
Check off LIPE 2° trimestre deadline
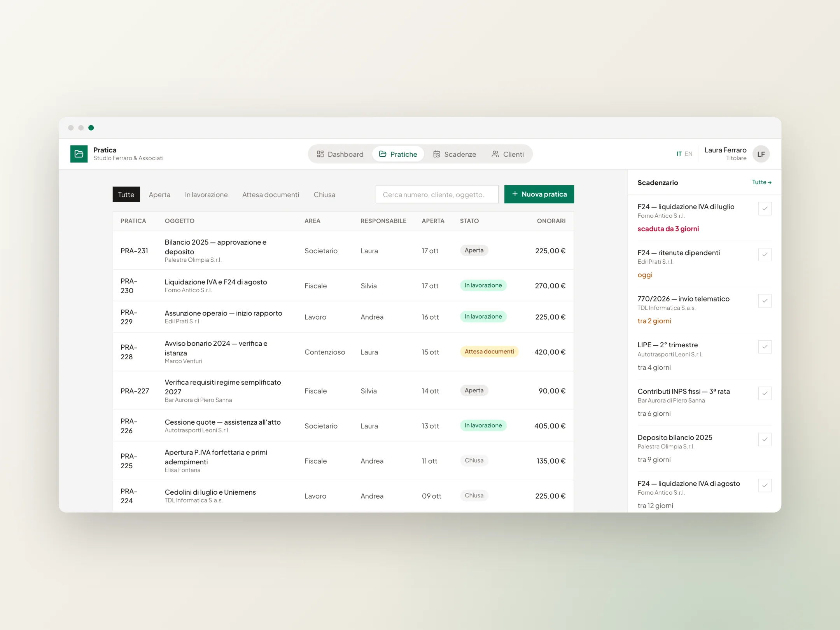(x=765, y=347)
